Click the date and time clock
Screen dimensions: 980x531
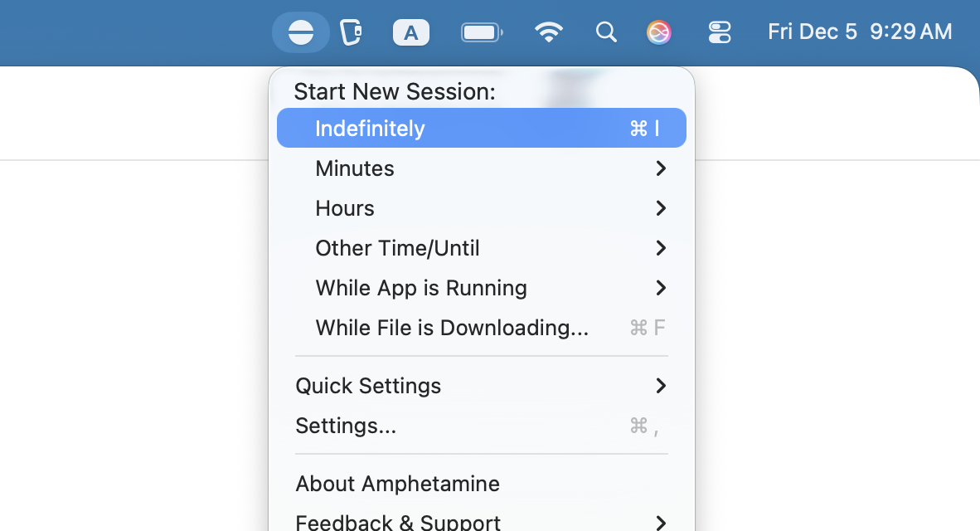[x=860, y=32]
